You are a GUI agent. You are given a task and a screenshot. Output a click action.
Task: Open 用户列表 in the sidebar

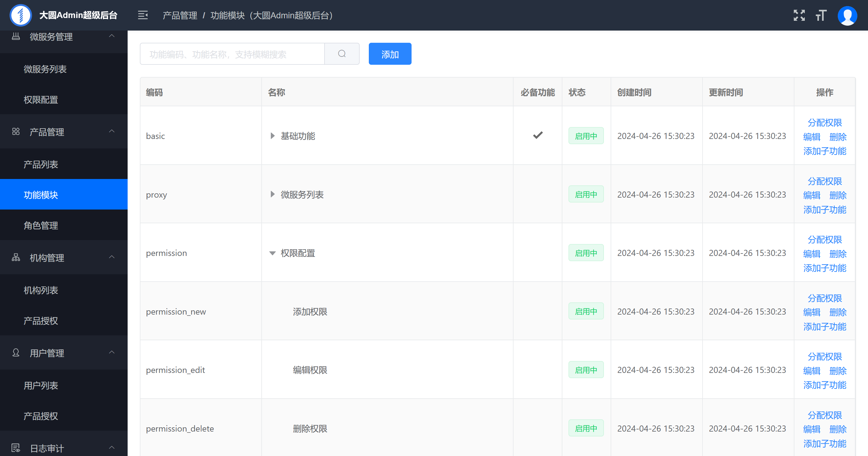(x=64, y=385)
